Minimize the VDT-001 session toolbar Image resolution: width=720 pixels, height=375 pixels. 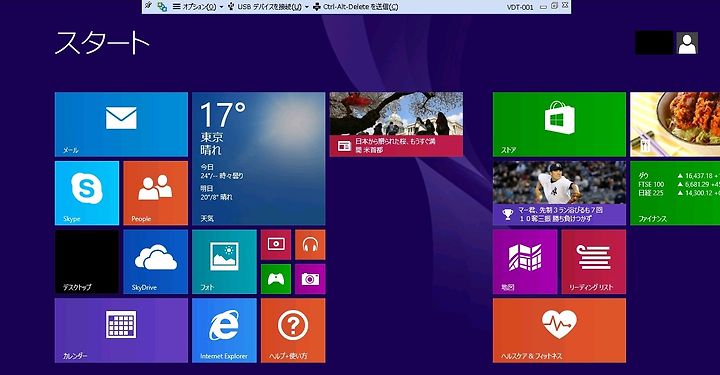tap(543, 7)
